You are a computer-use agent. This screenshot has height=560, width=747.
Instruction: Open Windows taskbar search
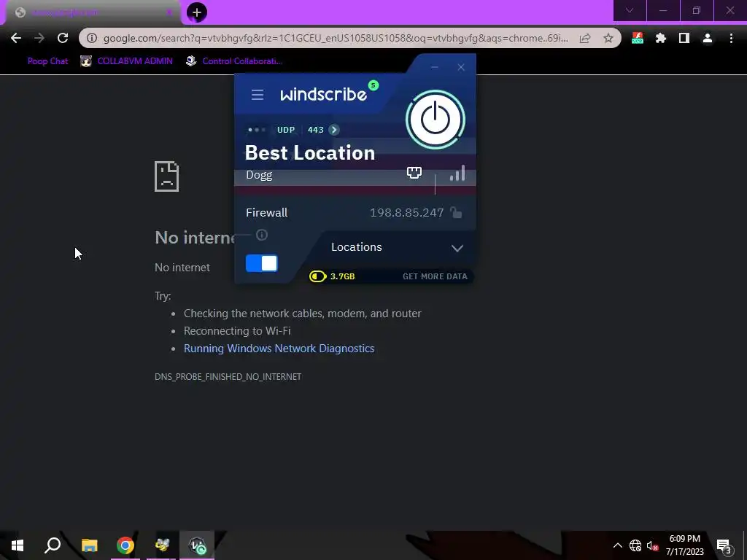tap(53, 545)
